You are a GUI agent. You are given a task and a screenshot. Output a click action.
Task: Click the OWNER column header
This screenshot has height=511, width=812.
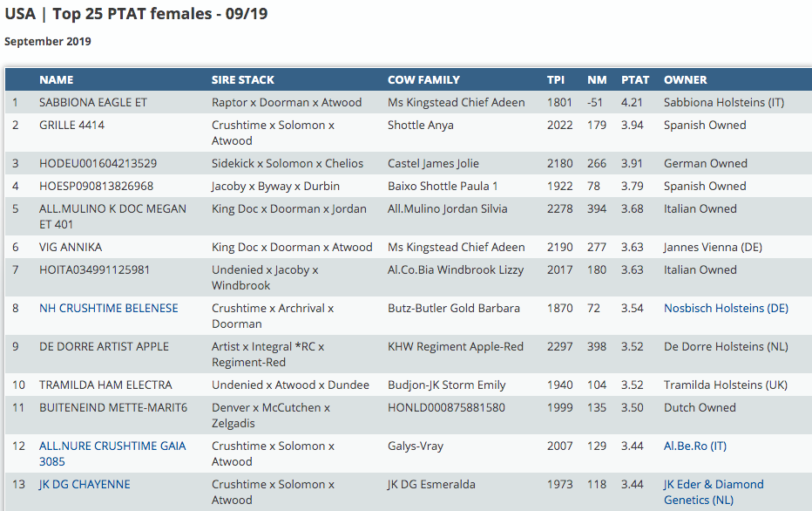686,79
